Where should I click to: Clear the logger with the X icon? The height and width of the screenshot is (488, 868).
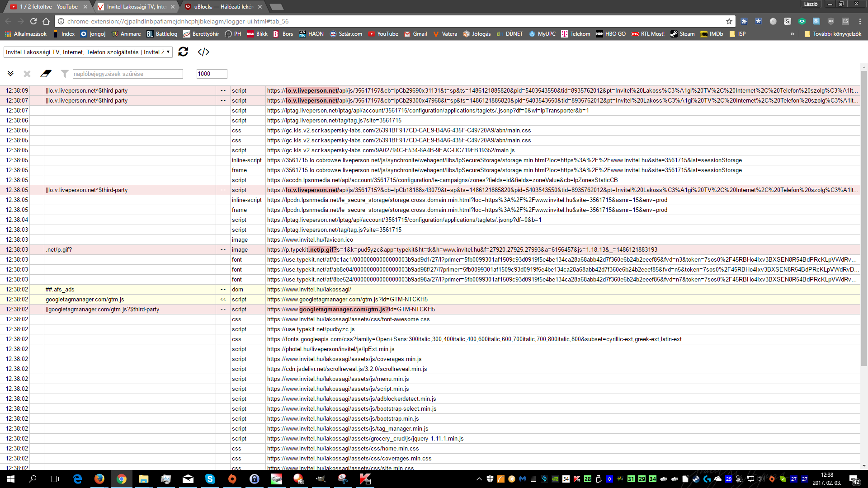pyautogui.click(x=27, y=74)
